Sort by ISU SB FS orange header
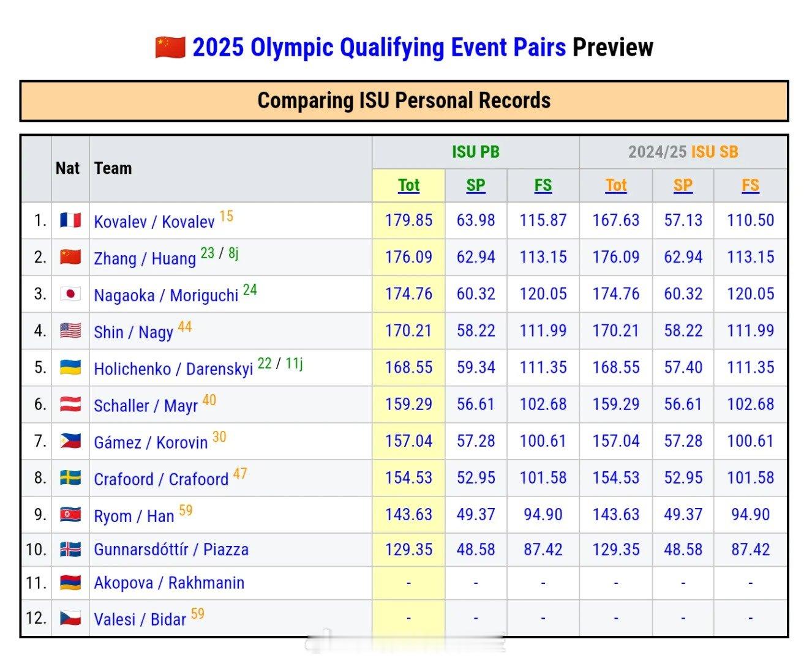 750,185
